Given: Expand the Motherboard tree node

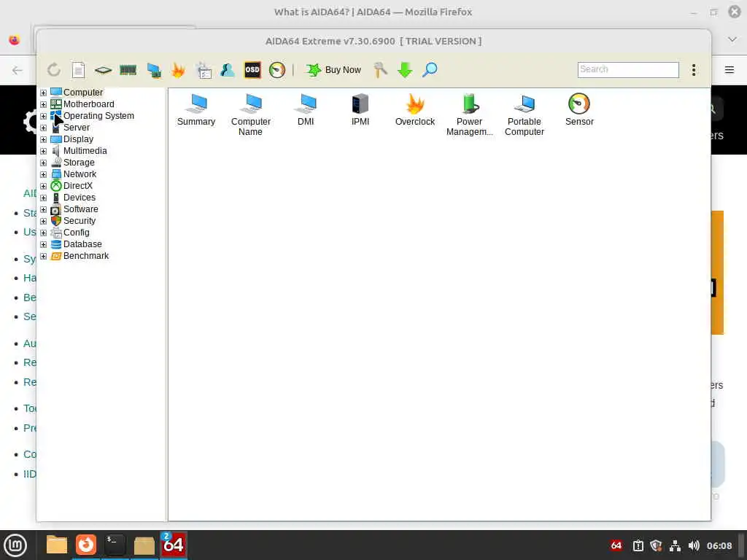Looking at the screenshot, I should tap(43, 104).
